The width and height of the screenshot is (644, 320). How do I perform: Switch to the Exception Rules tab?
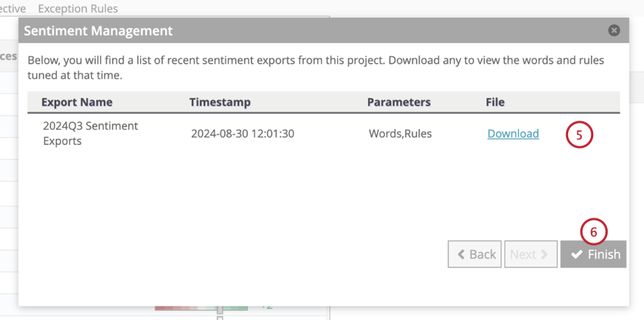point(77,8)
